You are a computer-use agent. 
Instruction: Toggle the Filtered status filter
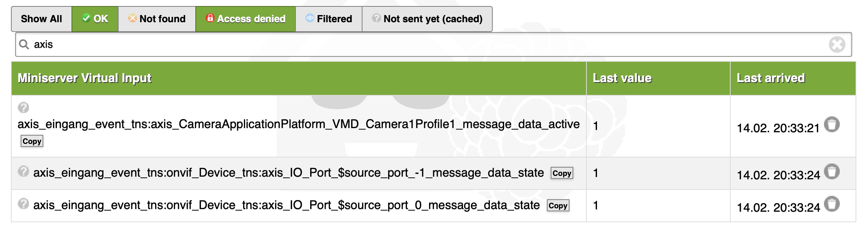point(329,19)
